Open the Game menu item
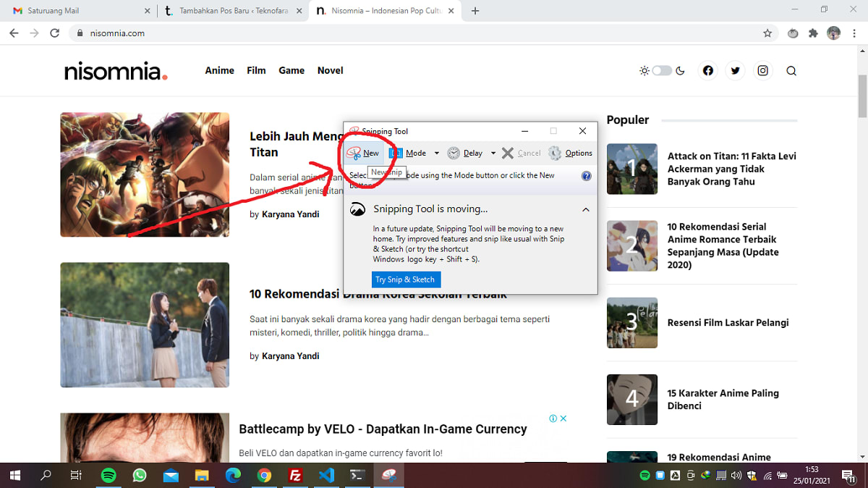 [292, 70]
